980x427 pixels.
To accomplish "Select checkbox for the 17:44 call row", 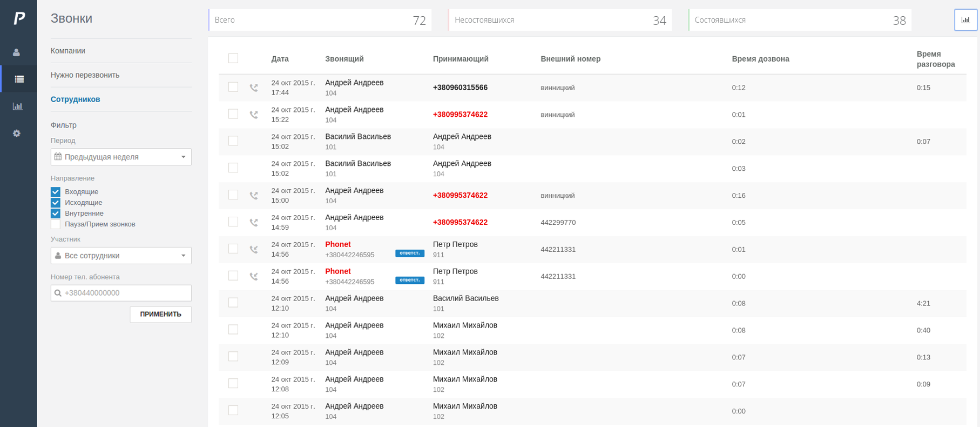I will pos(233,87).
